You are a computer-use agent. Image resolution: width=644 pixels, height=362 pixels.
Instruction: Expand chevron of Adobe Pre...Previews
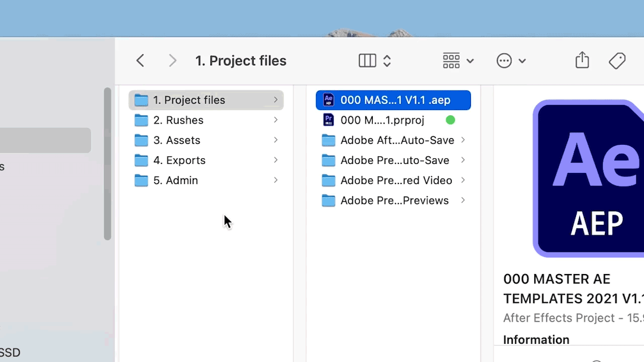coord(463,200)
